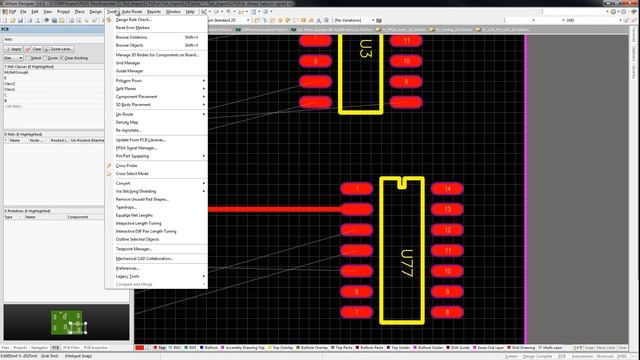Click the Cross Probe pencil icon
The width and height of the screenshot is (640, 360).
pyautogui.click(x=109, y=166)
